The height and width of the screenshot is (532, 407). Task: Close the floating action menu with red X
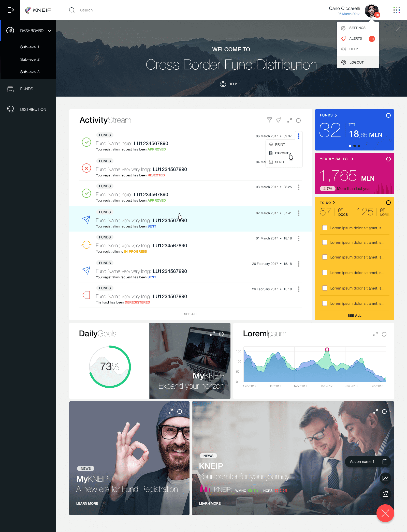click(x=385, y=513)
